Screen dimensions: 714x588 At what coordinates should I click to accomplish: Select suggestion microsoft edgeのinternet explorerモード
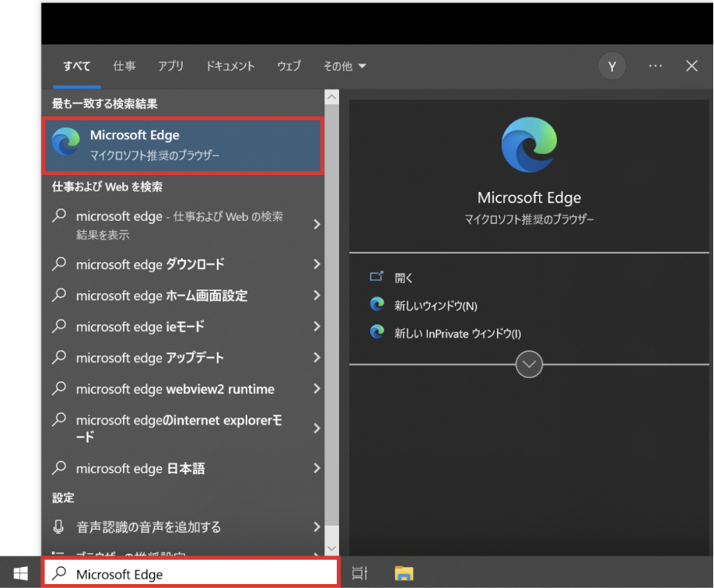pos(179,428)
